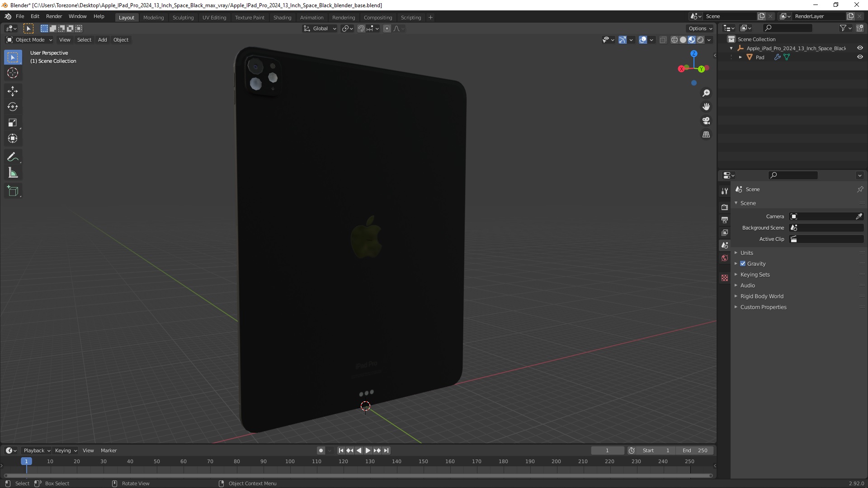
Task: Open the Texture properties tab
Action: [725, 278]
